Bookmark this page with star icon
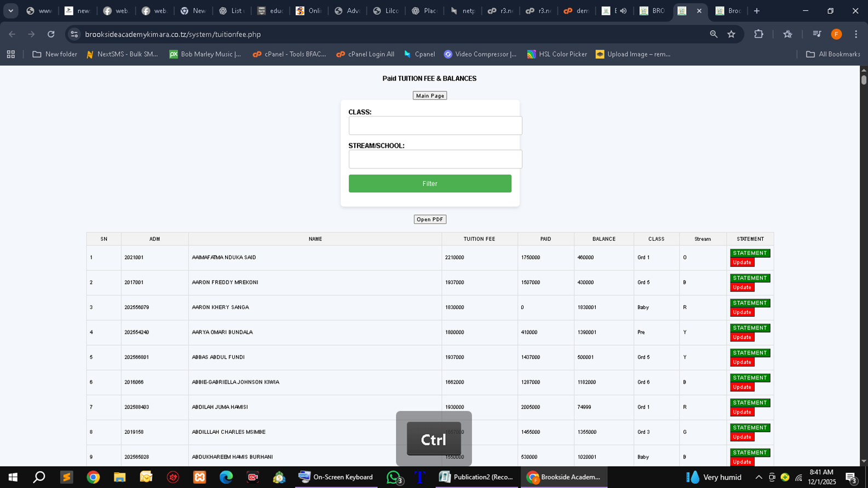This screenshot has width=868, height=488. [x=731, y=34]
